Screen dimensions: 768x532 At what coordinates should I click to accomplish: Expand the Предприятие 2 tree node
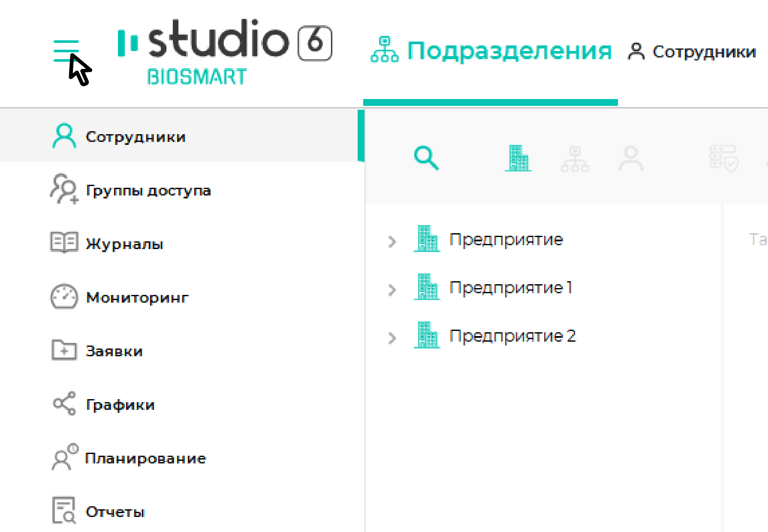tap(392, 338)
